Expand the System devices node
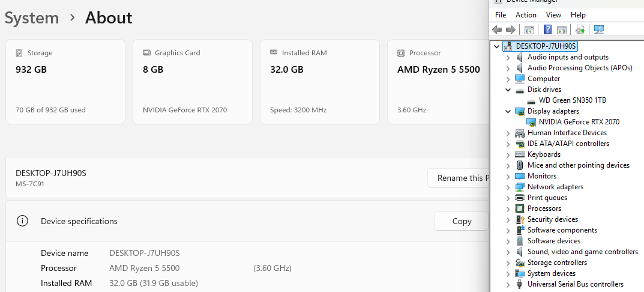Viewport: 644px width, 292px height. [508, 273]
